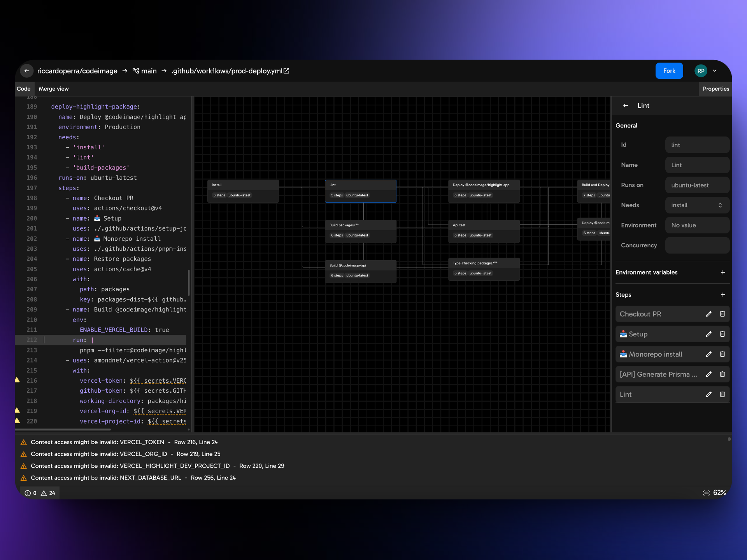Click the 62% zoom level in the status bar
The height and width of the screenshot is (560, 747).
tap(719, 493)
